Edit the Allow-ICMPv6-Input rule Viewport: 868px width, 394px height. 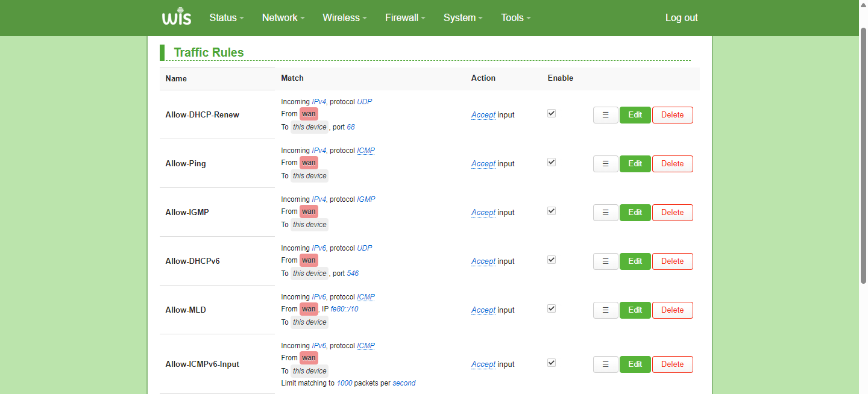[635, 364]
